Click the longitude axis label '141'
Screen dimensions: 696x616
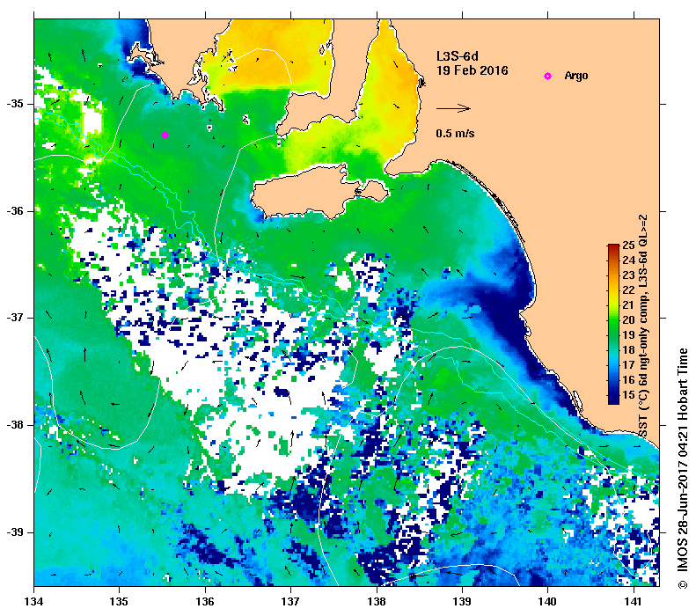point(634,602)
